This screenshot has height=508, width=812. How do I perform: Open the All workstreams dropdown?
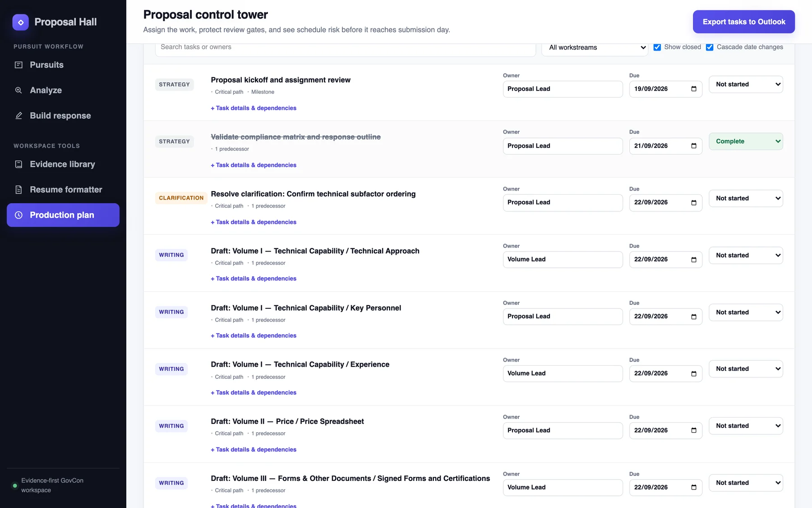[595, 47]
